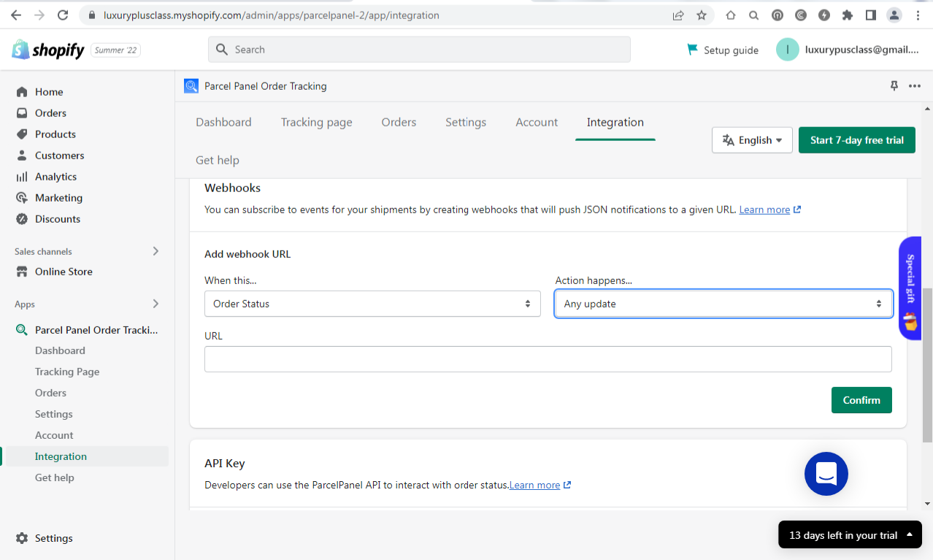Expand the Apps section chevron
Image resolution: width=933 pixels, height=560 pixels.
(155, 304)
